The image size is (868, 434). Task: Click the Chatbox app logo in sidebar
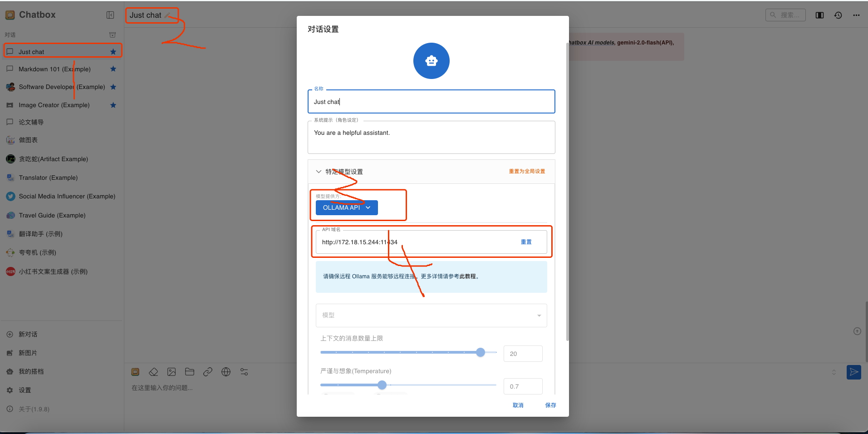[10, 15]
